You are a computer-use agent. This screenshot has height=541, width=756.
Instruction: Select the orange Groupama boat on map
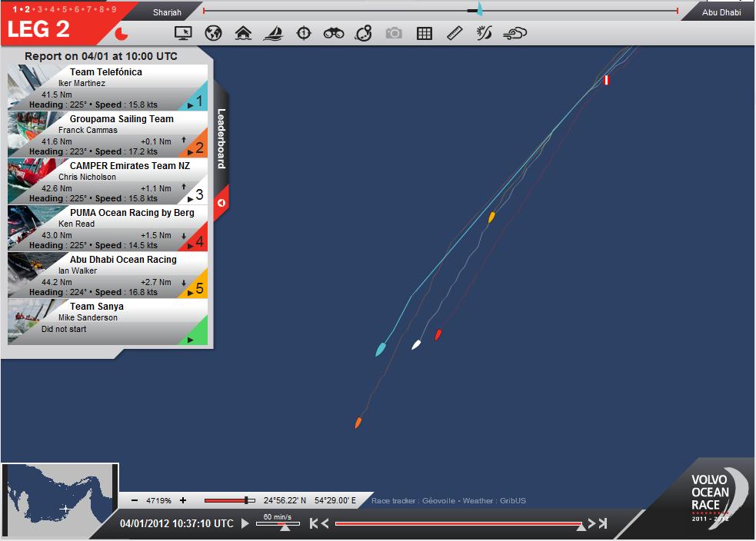(x=358, y=423)
